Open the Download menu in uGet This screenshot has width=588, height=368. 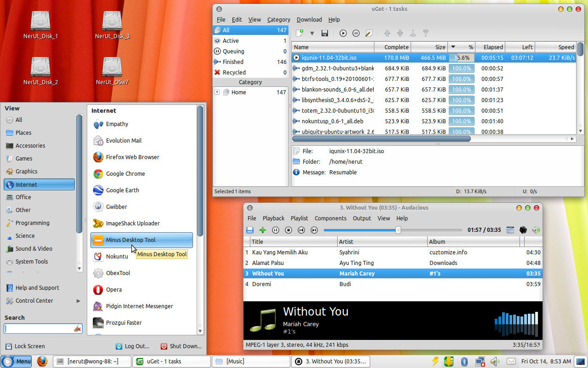[309, 19]
